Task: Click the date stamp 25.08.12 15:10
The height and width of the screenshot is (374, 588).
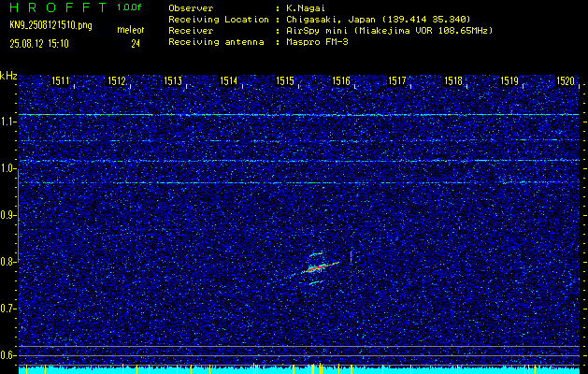Action: (39, 44)
